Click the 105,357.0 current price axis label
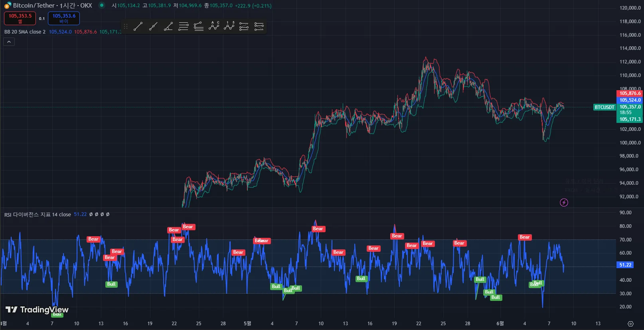This screenshot has height=330, width=644. (630, 107)
